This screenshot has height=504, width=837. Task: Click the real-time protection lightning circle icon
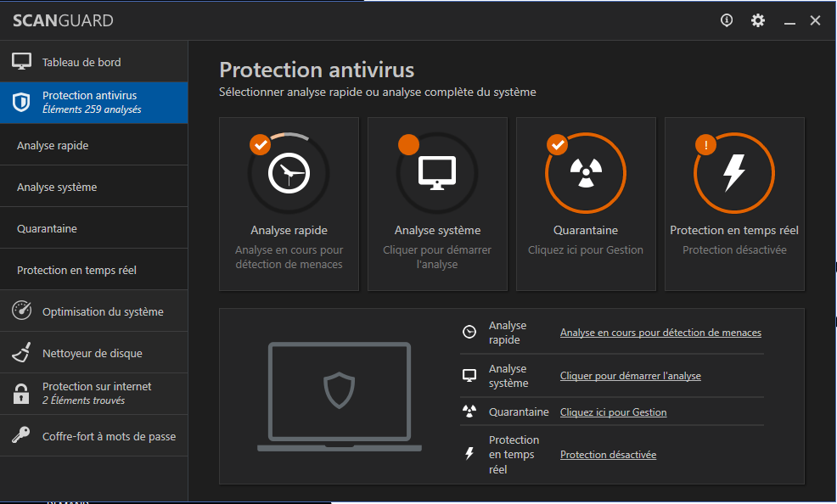click(x=734, y=173)
